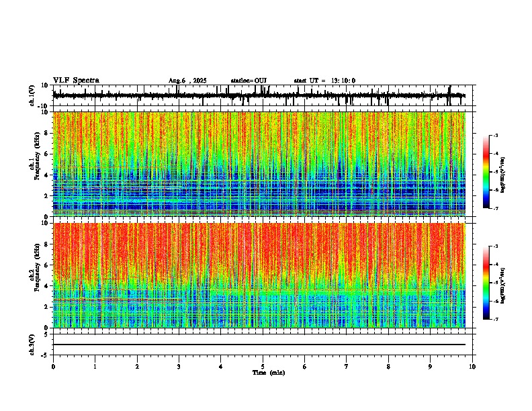Screen dimensions: 532x411
Task: Click the ch.1 spectrogram color scale bar
Action: click(486, 172)
